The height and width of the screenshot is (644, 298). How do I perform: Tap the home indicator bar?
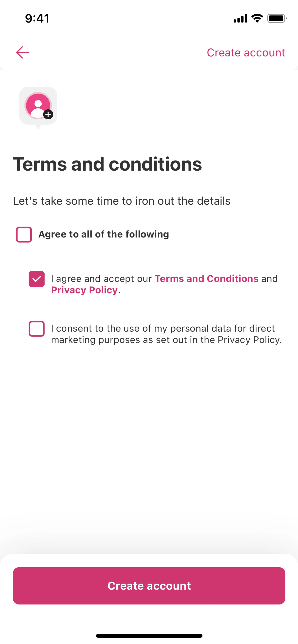(149, 636)
